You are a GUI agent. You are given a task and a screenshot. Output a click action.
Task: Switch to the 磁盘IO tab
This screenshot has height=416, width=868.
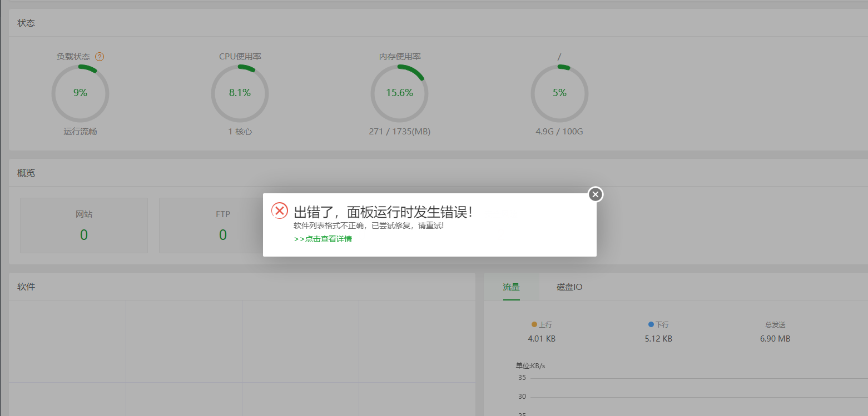(x=569, y=287)
